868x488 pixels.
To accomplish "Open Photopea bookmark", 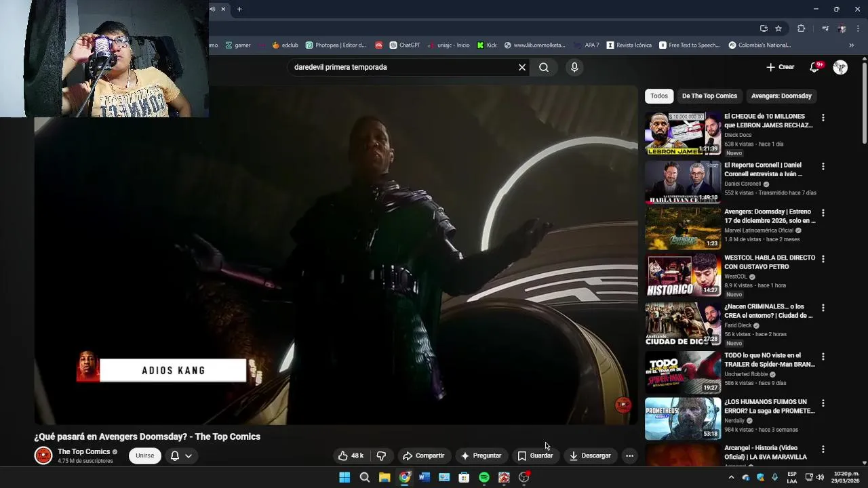I will [x=336, y=45].
